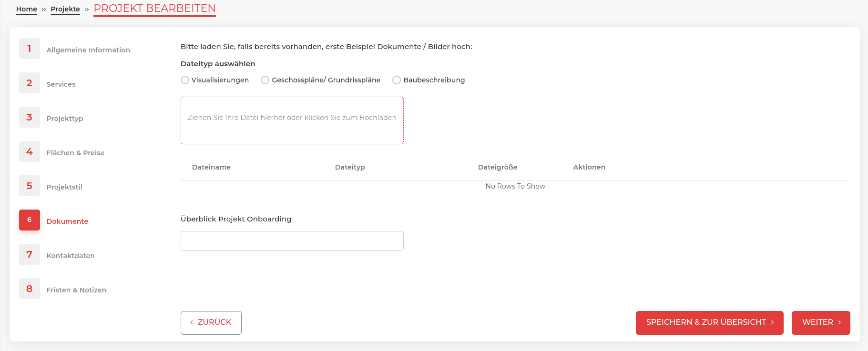
Task: Click step 2 number badge for Services
Action: (x=30, y=83)
